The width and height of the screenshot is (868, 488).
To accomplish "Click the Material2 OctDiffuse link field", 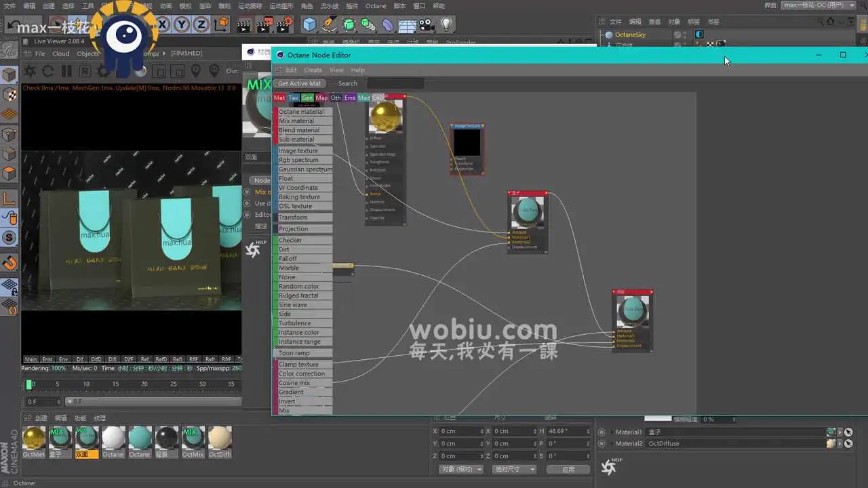I will tap(736, 443).
